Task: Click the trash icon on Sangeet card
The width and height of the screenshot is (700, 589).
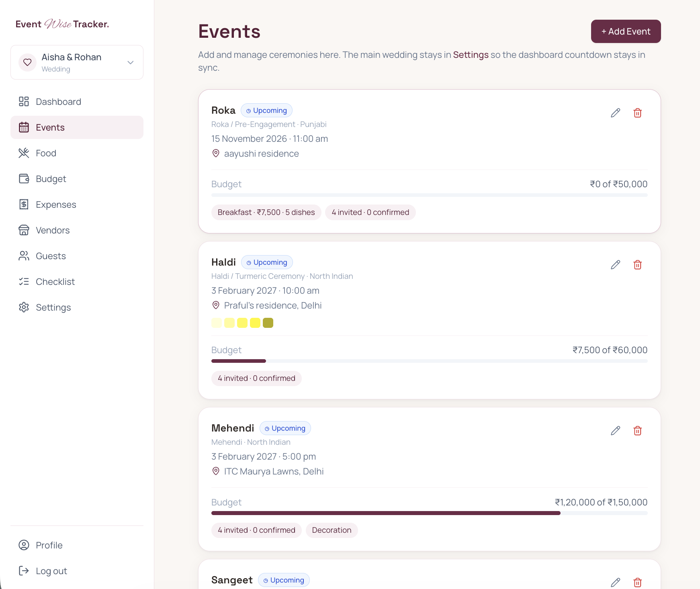Action: [x=637, y=583]
